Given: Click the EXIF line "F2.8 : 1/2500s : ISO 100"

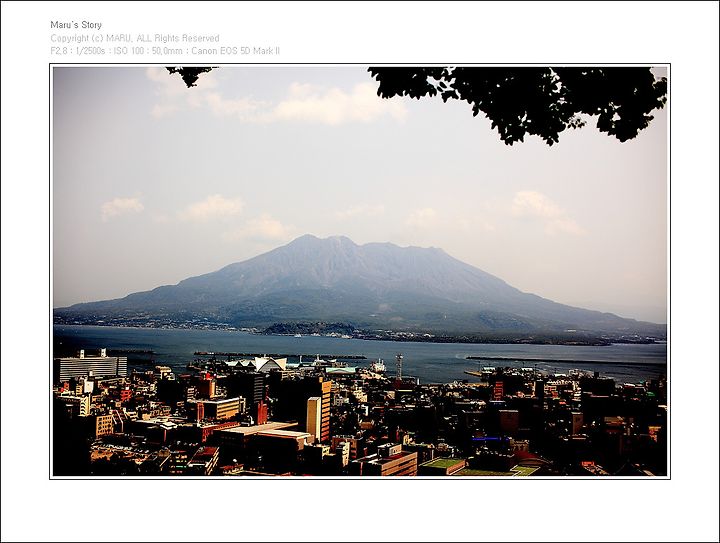Looking at the screenshot, I should [97, 51].
